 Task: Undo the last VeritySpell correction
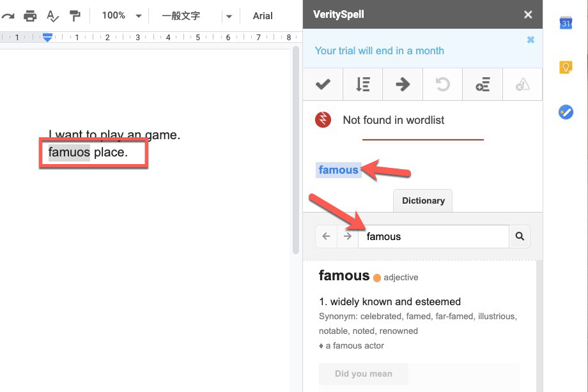click(442, 84)
